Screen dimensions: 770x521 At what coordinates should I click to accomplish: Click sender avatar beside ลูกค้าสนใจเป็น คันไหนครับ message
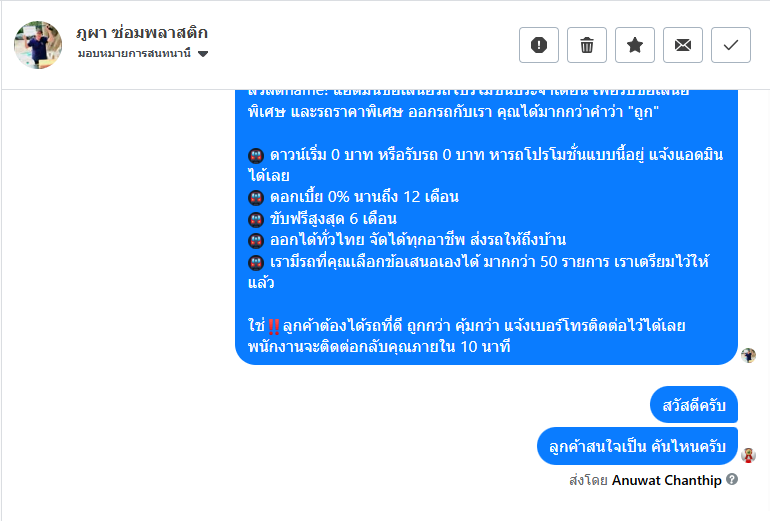[748, 455]
